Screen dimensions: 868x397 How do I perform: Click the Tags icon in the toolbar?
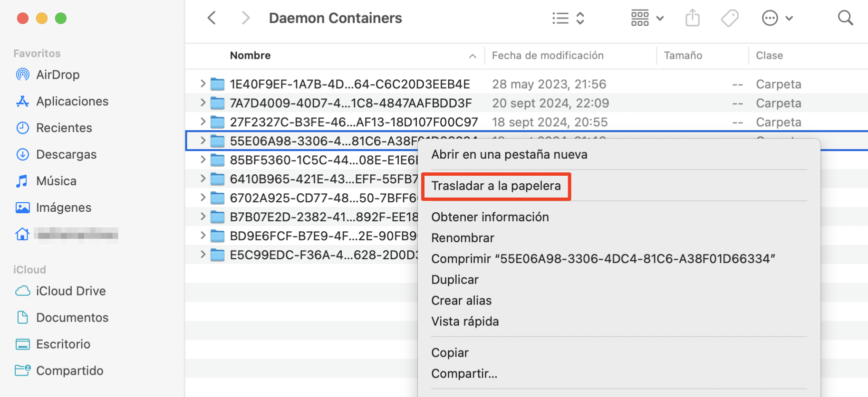[x=730, y=18]
